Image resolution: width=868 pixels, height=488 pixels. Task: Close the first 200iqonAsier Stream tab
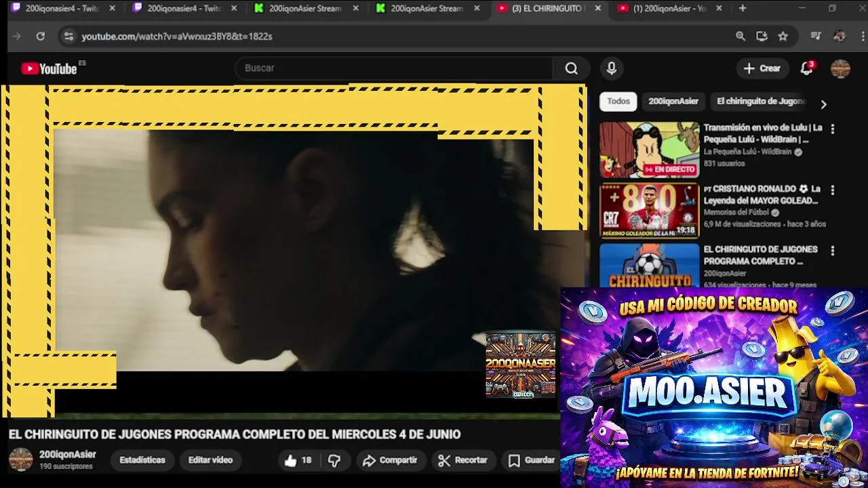tap(355, 8)
